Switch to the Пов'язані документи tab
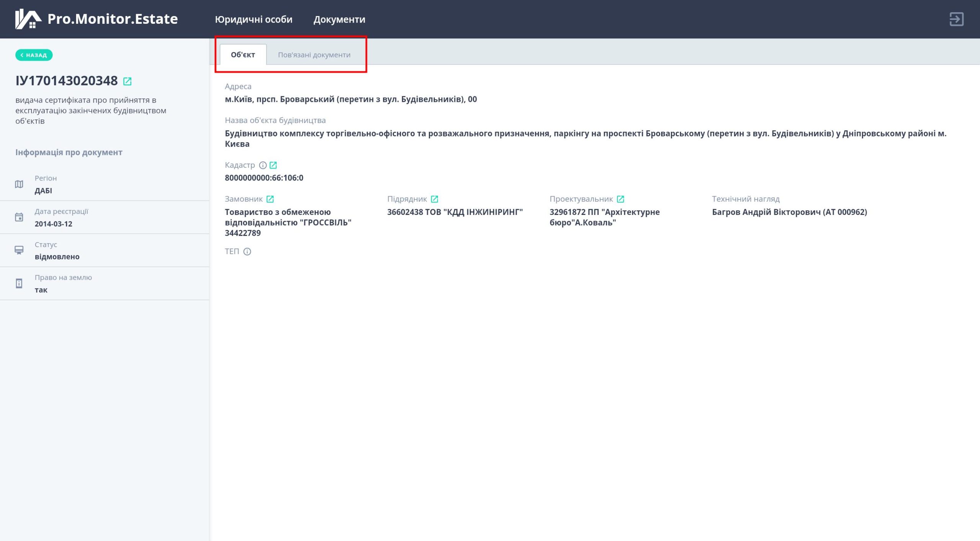 coord(314,54)
